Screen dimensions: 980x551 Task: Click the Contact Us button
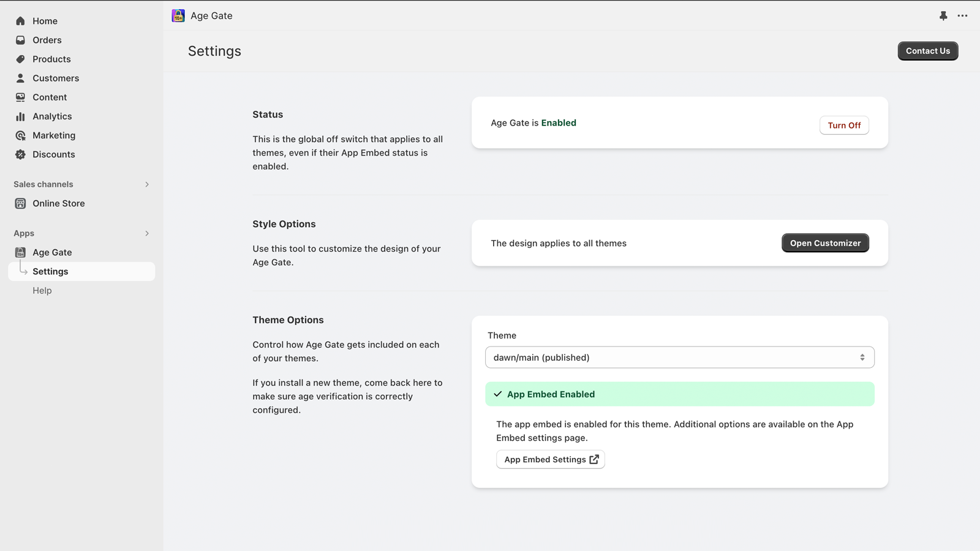tap(927, 51)
